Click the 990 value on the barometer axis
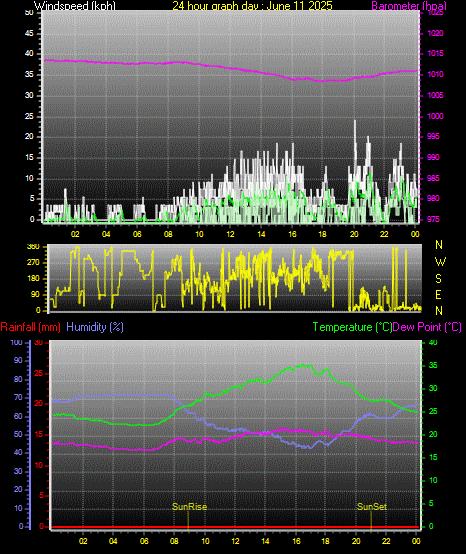 pyautogui.click(x=433, y=157)
